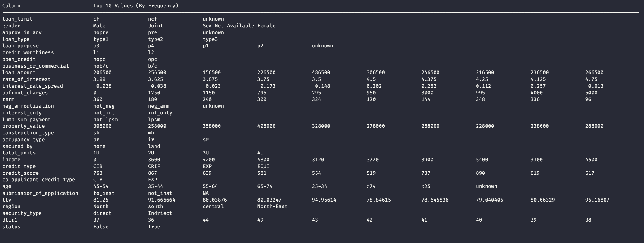Click 'Sex Not Available' in gender row
Screen dimensions: 644x243
228,26
